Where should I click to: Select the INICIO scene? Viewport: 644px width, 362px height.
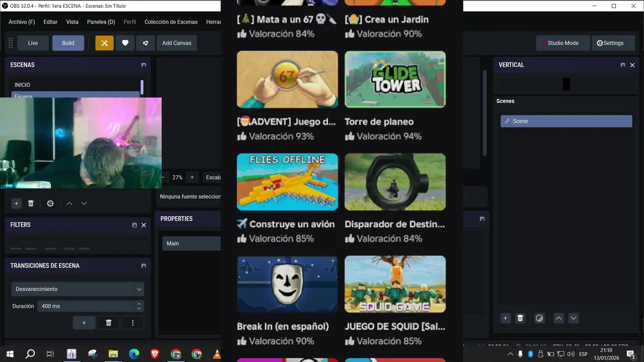coord(75,85)
